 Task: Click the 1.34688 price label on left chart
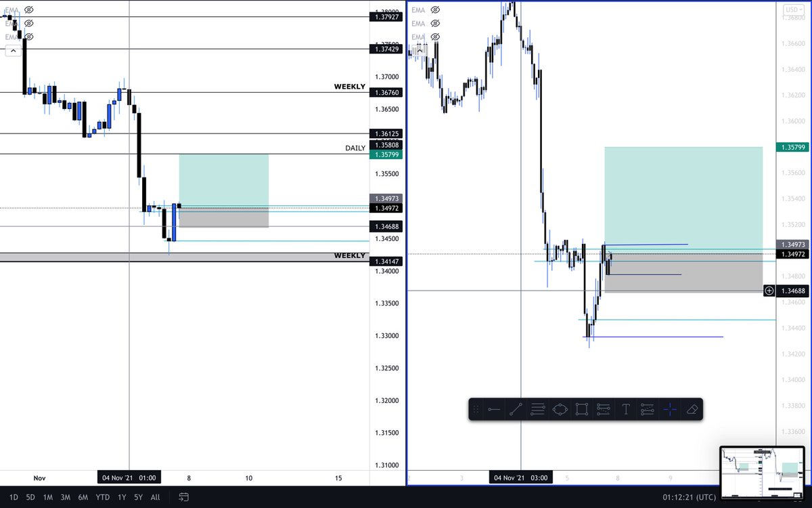tap(386, 226)
